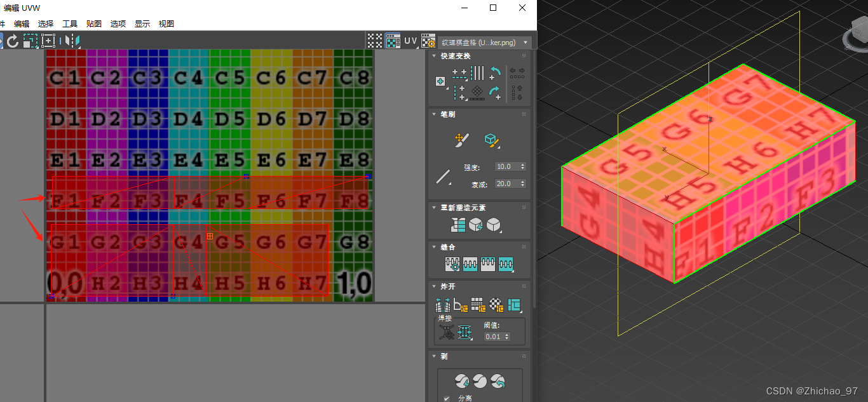
Task: Click the Flatten by Smoothing Group icon
Action: tap(478, 305)
